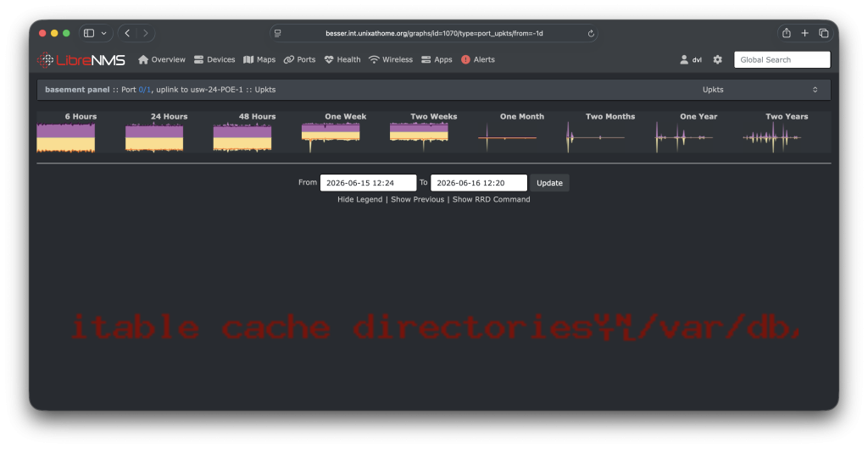This screenshot has width=868, height=449.
Task: Click the Safari address bar
Action: tap(434, 33)
